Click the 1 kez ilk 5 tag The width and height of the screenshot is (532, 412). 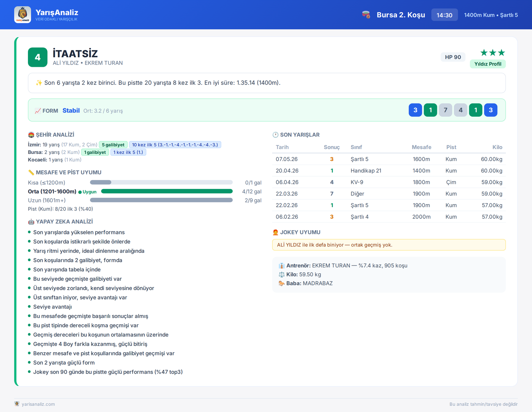pyautogui.click(x=128, y=152)
